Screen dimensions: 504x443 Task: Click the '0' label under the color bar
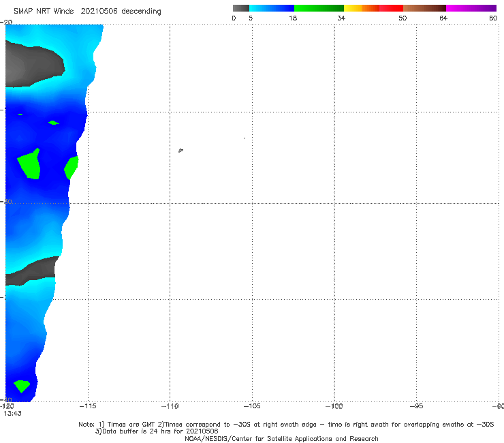(234, 18)
